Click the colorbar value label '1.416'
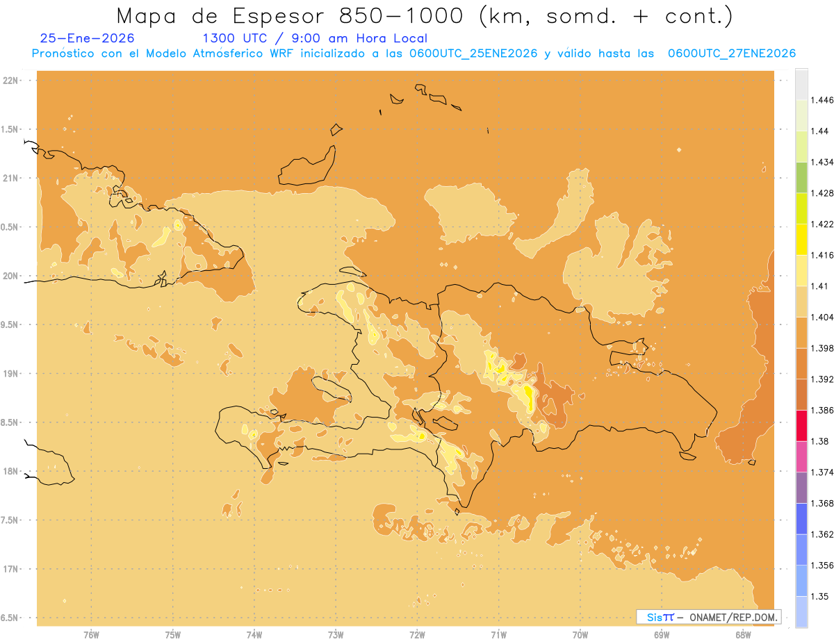This screenshot has width=834, height=644. point(823,255)
